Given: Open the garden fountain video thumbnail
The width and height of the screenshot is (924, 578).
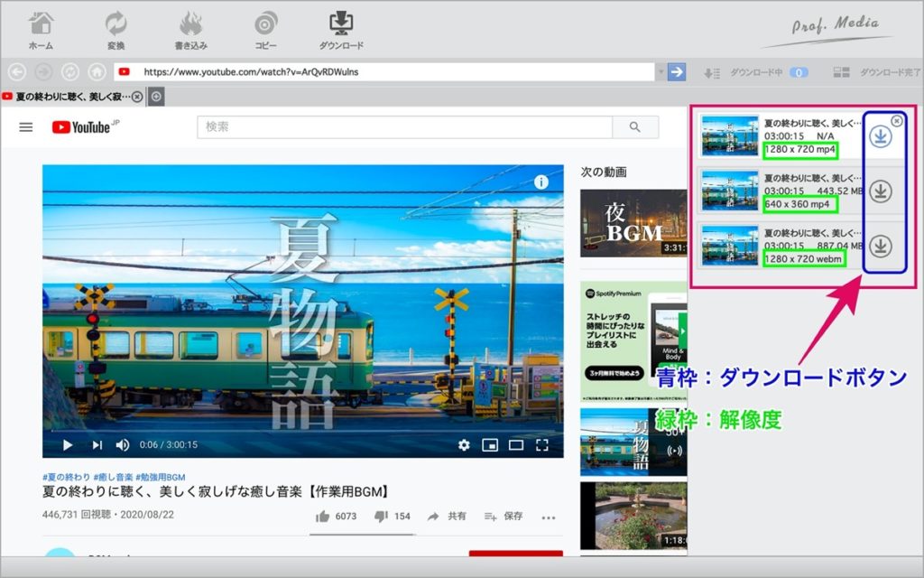Looking at the screenshot, I should [x=633, y=516].
